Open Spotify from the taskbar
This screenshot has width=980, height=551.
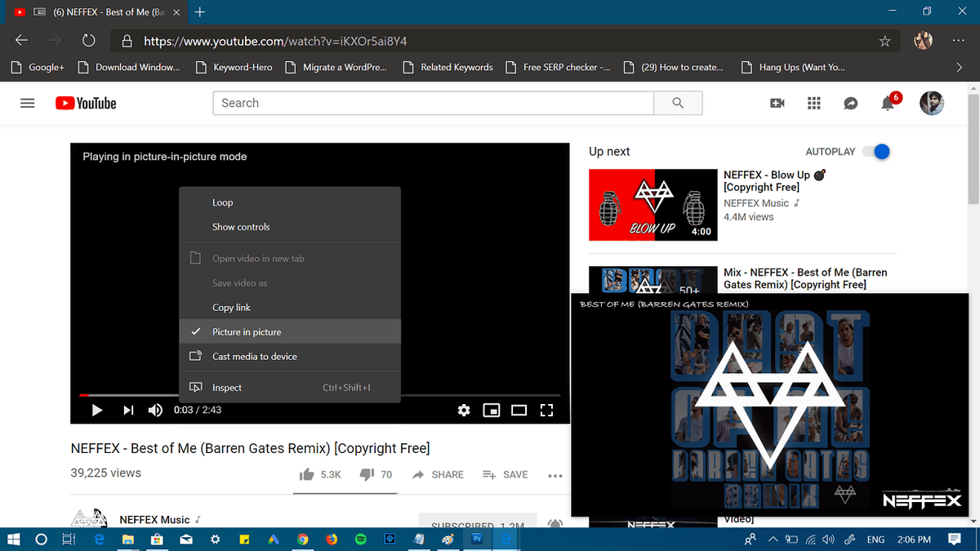(x=359, y=539)
